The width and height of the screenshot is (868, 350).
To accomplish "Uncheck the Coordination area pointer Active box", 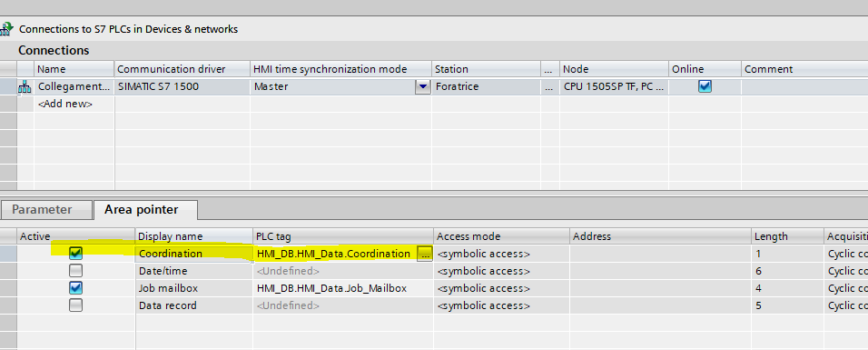I will [x=76, y=254].
